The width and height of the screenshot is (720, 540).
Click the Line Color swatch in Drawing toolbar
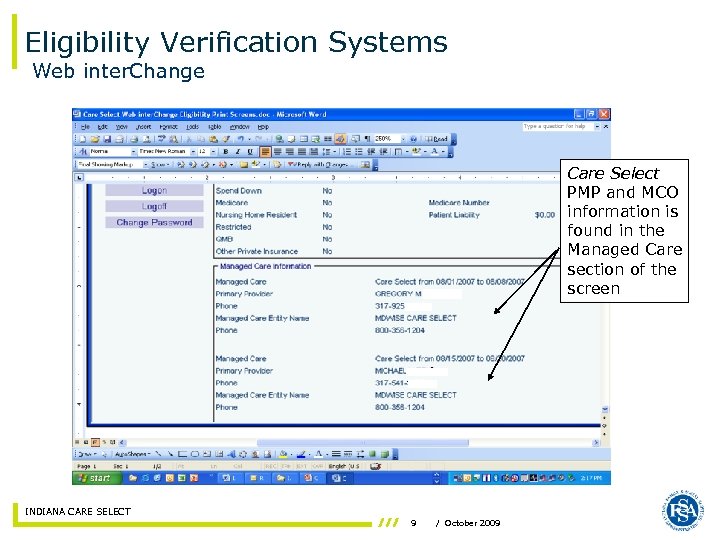point(301,455)
